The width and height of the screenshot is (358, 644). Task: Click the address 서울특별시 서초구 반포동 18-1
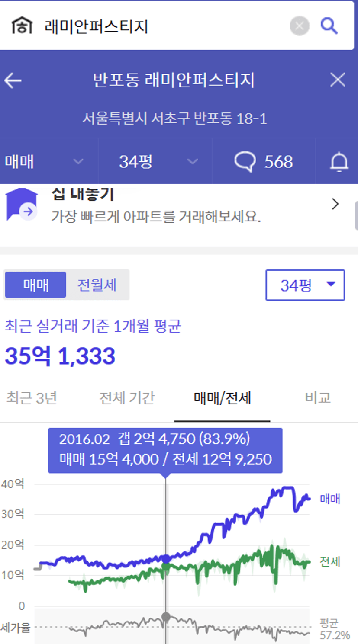click(x=175, y=118)
